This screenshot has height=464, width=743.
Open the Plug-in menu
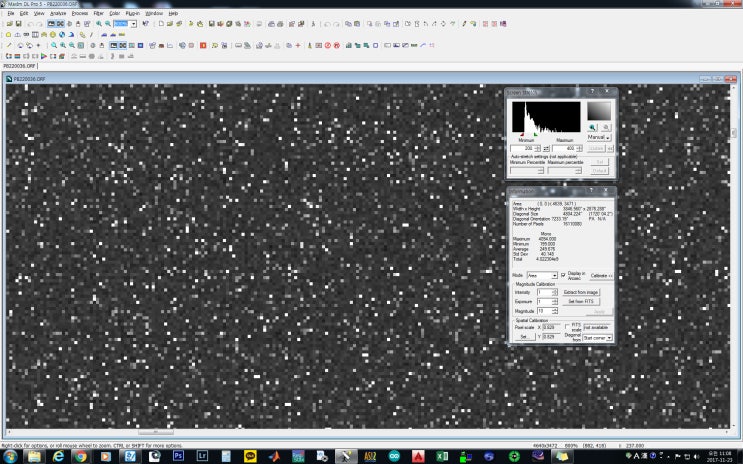coord(133,13)
